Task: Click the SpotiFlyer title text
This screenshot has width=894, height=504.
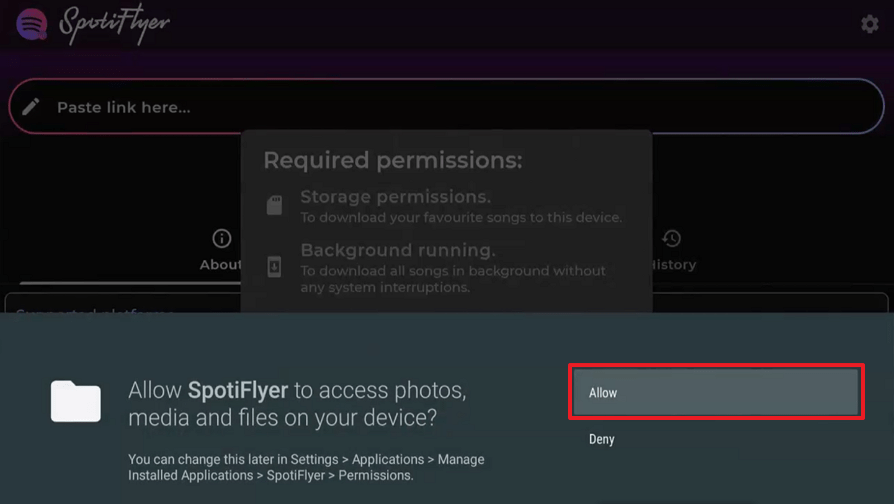Action: pos(114,25)
